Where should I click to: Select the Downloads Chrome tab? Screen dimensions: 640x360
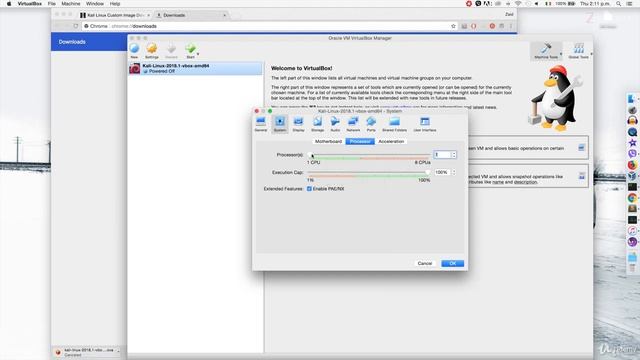coord(191,15)
